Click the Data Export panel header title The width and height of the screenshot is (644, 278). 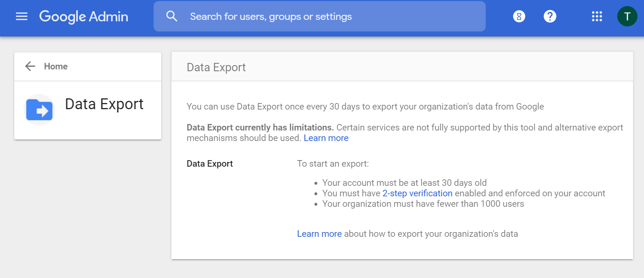pyautogui.click(x=216, y=67)
